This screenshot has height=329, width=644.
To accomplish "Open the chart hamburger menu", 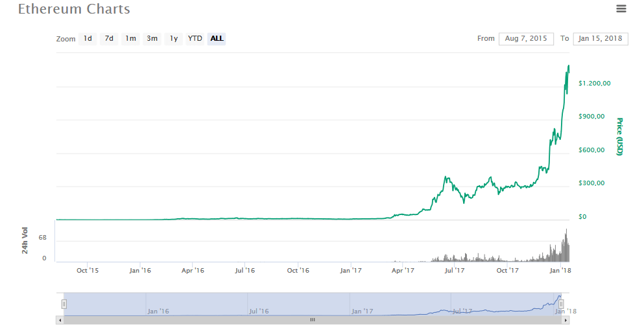I will click(x=621, y=8).
